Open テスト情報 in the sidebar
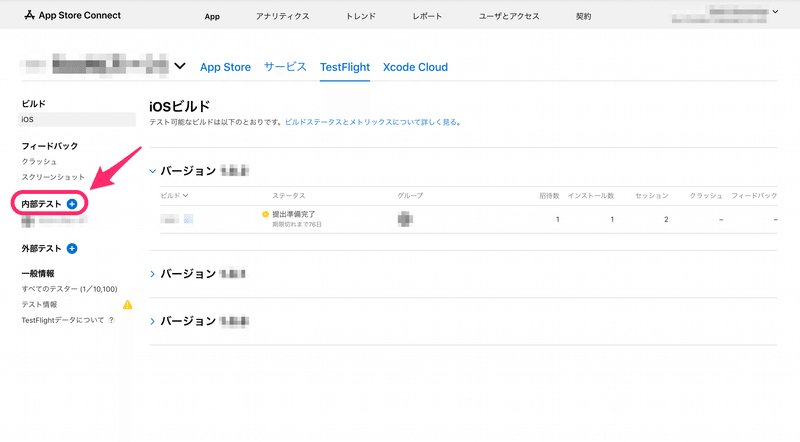 (39, 305)
